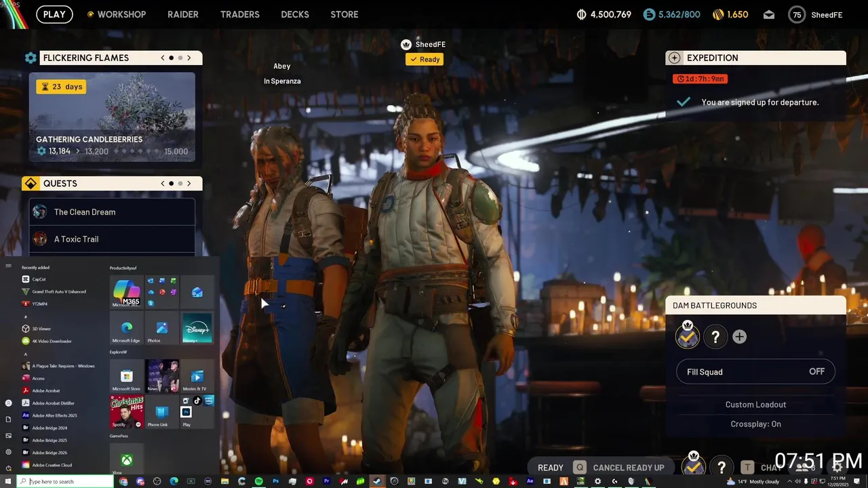Viewport: 868px width, 488px height.
Task: Click the Windows search box
Action: click(65, 481)
